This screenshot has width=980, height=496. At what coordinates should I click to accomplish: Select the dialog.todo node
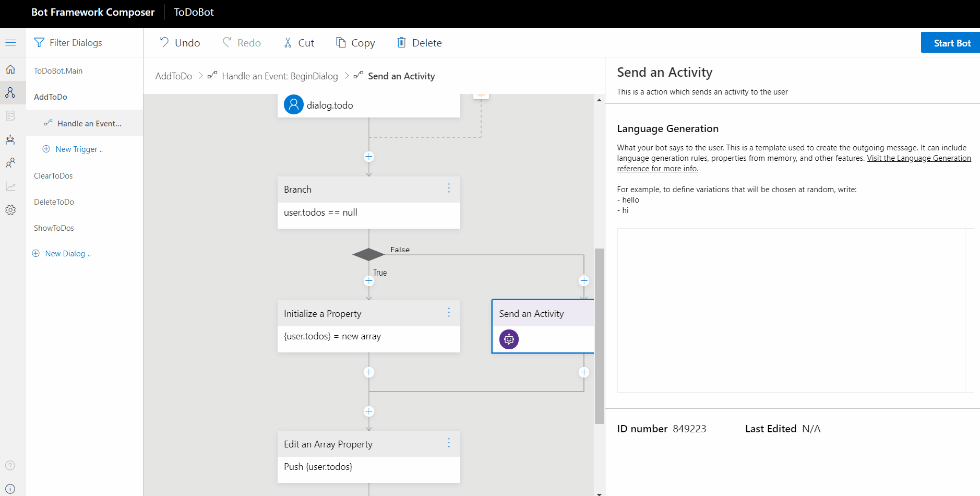pos(369,105)
